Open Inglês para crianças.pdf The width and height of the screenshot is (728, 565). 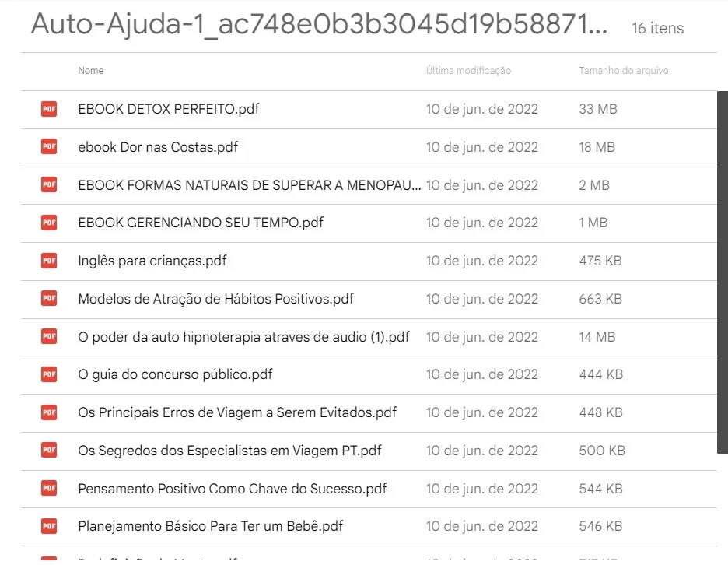pos(152,261)
